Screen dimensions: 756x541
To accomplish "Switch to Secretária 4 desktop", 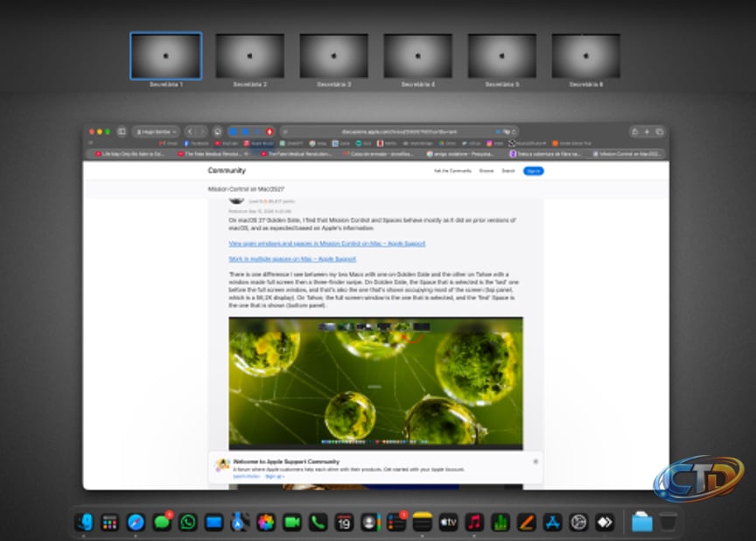I will click(x=418, y=56).
